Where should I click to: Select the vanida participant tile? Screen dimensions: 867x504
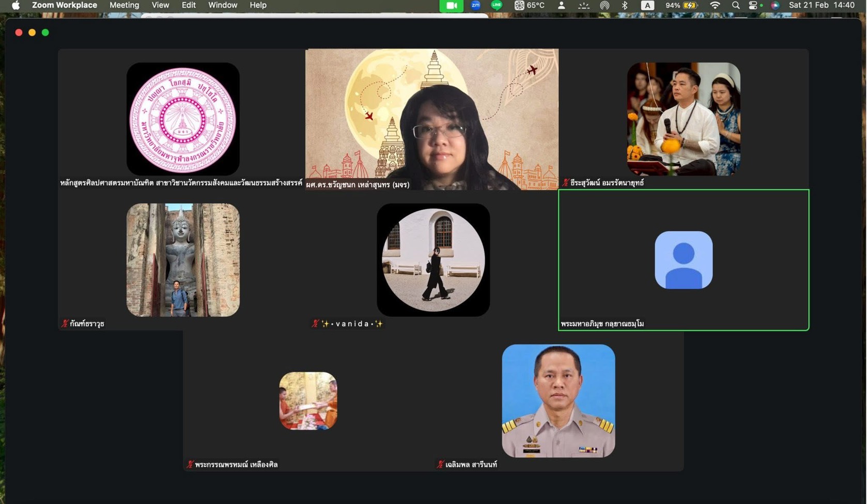coord(433,260)
